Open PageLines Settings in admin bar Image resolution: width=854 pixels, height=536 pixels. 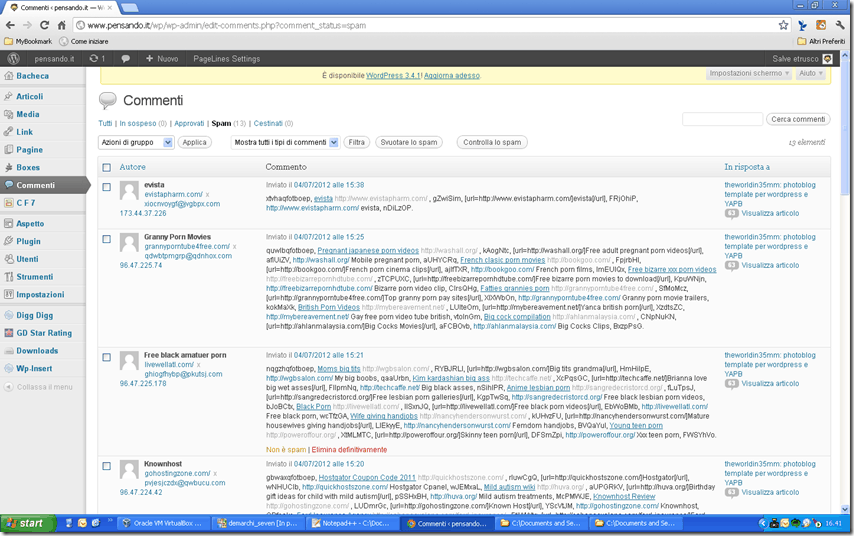click(227, 59)
